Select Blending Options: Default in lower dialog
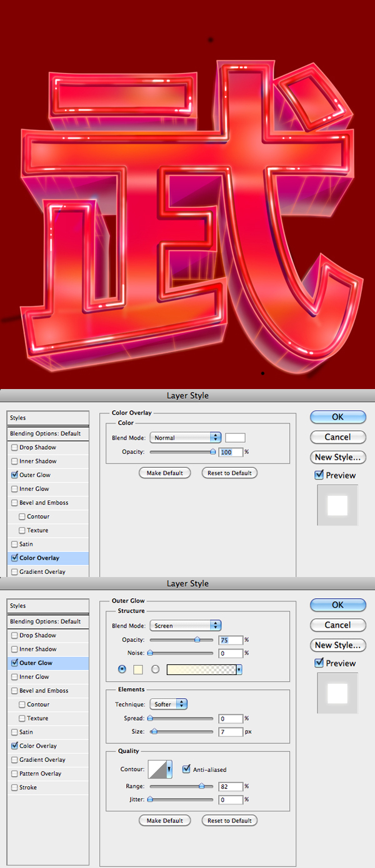This screenshot has height=868, width=375. tap(48, 621)
